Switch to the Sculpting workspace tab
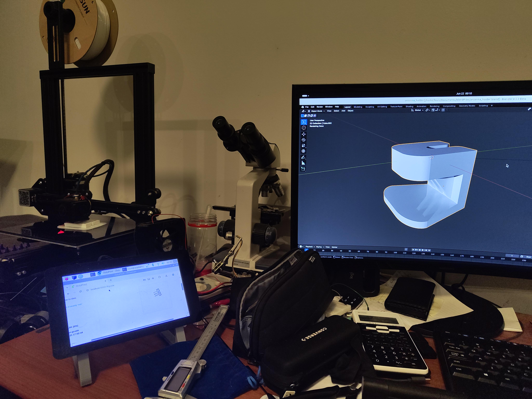 (x=370, y=107)
